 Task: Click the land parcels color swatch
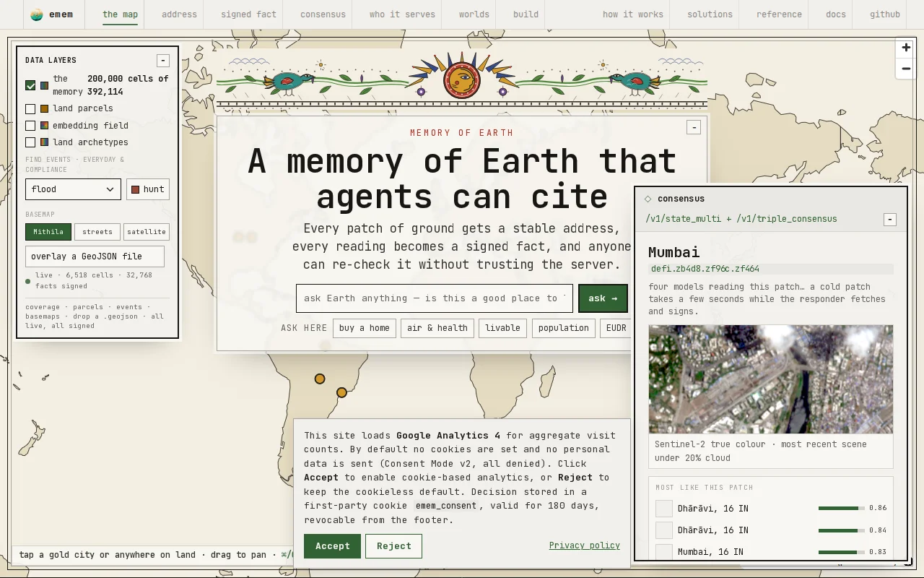pyautogui.click(x=45, y=108)
